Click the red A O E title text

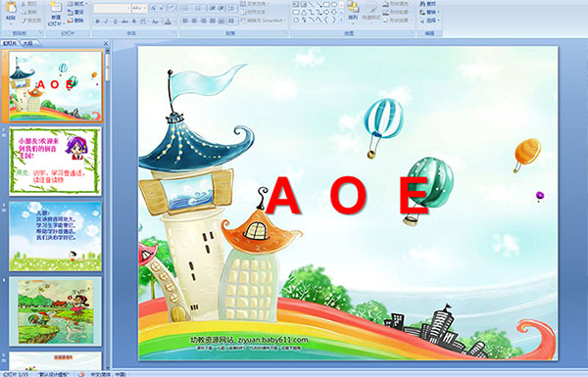tap(347, 195)
